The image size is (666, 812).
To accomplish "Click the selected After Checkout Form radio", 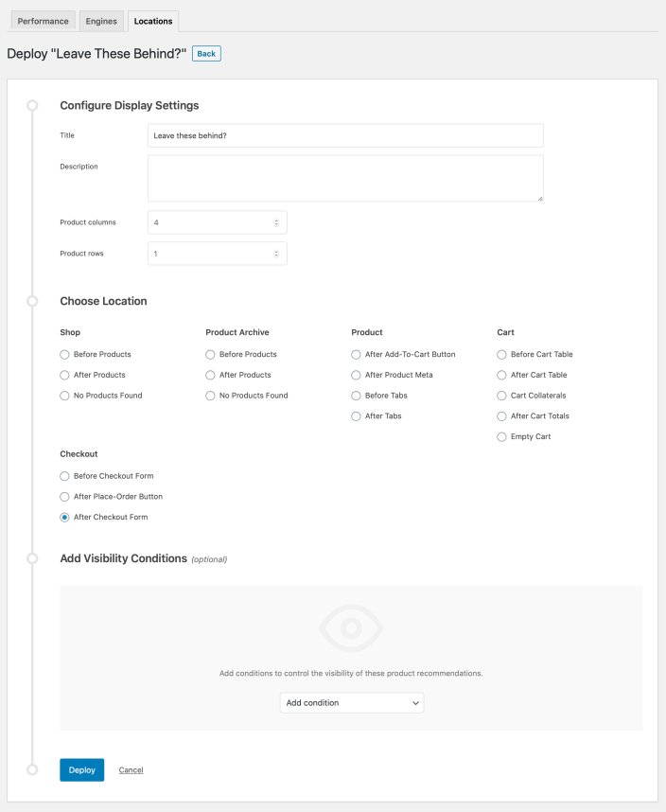I will (x=64, y=518).
